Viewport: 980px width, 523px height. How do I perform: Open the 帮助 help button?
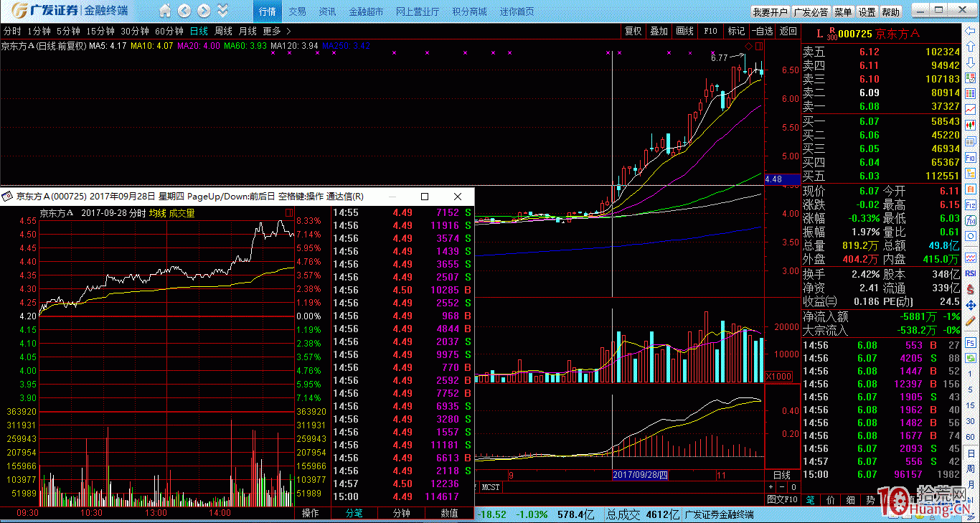890,12
